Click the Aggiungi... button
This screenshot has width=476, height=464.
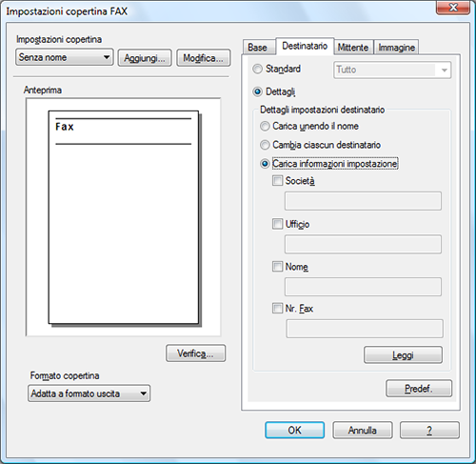coord(145,58)
